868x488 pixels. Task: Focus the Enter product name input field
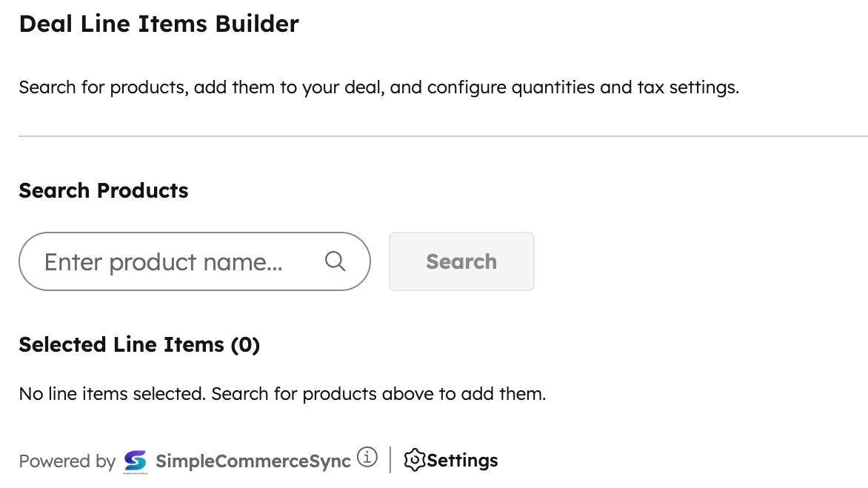point(178,261)
